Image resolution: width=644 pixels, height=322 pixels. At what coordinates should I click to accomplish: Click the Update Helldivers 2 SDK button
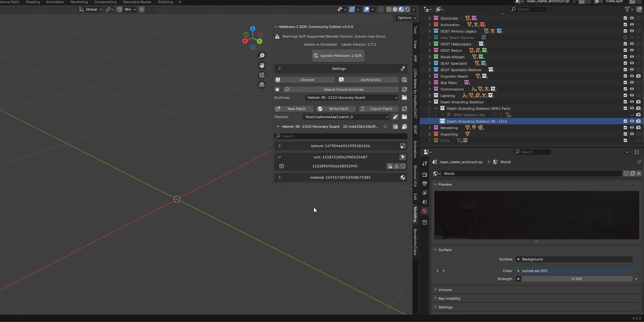[x=338, y=56]
